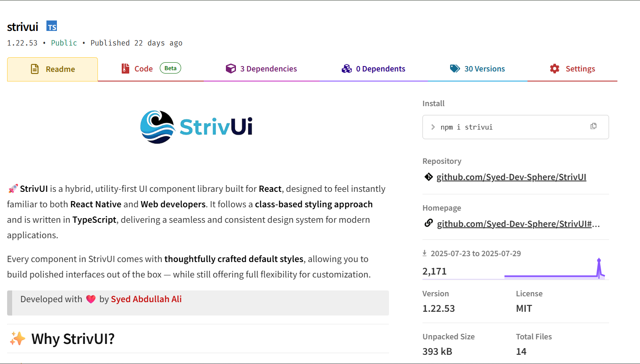
Task: Click the git repository diamond icon
Action: [x=428, y=177]
